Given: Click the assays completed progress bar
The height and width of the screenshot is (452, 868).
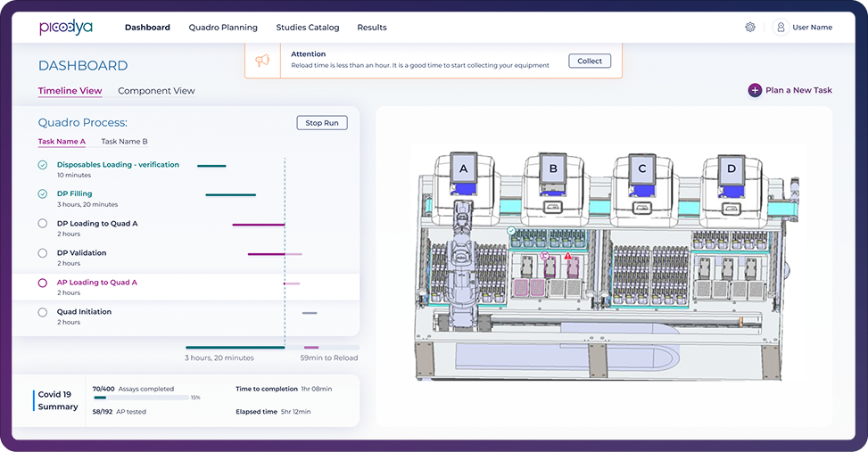Looking at the screenshot, I should [x=140, y=398].
